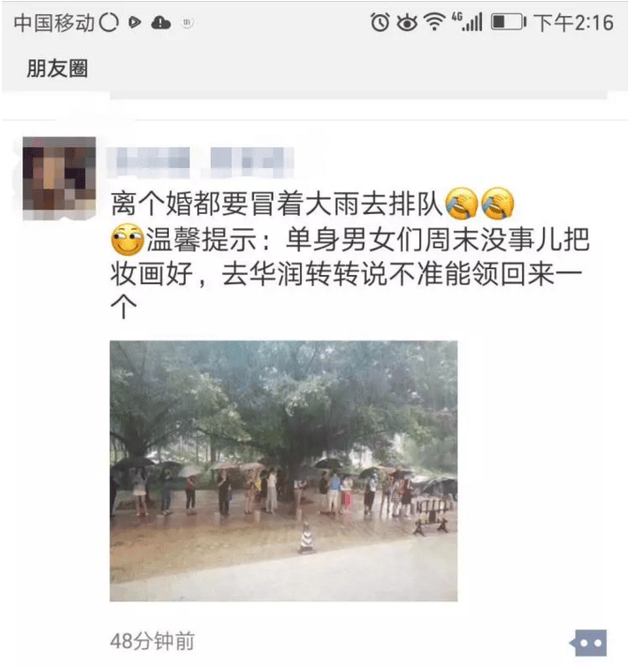Open the comment and like menu button
This screenshot has width=630, height=668.
tap(589, 642)
